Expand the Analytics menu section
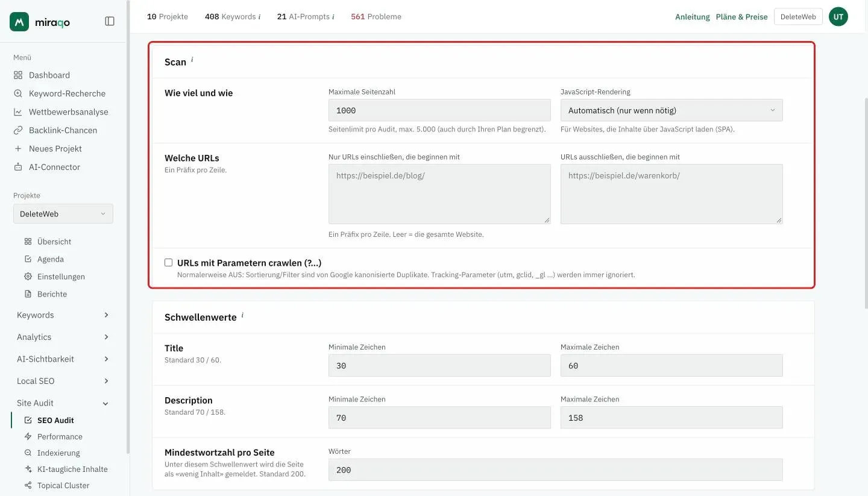Viewport: 868px width, 496px height. (x=63, y=337)
